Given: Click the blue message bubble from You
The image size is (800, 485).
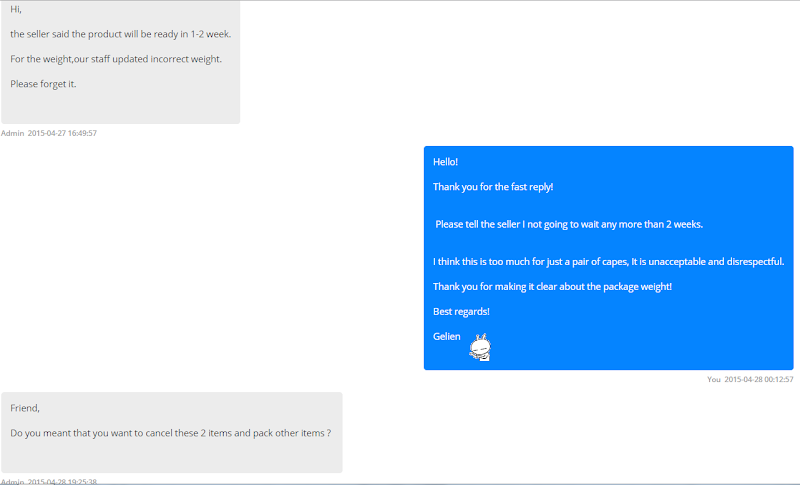Looking at the screenshot, I should coord(609,258).
